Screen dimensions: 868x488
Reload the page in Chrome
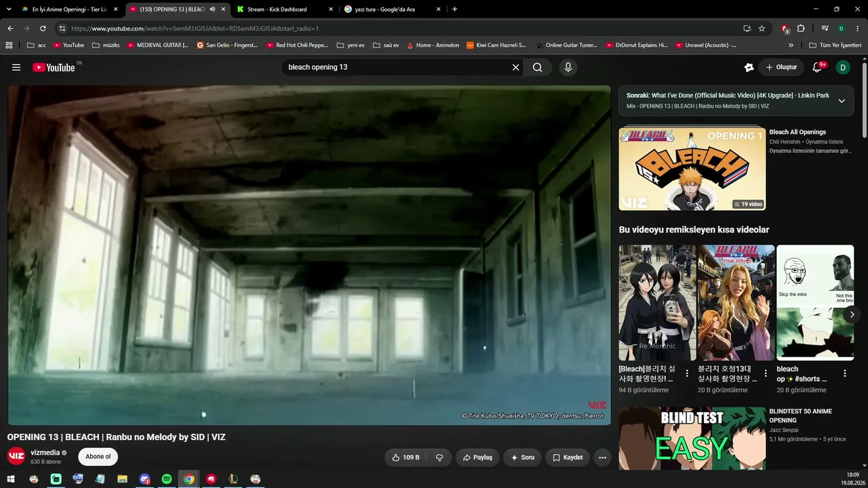tap(43, 28)
